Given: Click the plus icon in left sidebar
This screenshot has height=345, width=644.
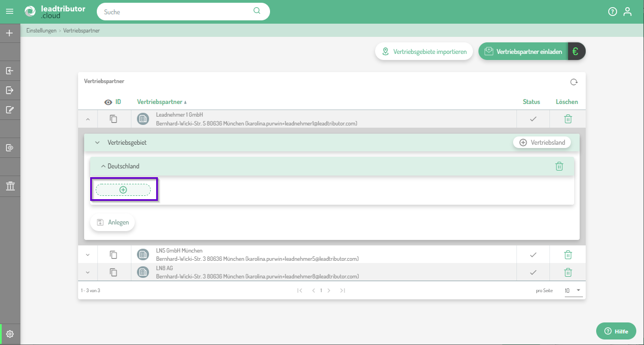Looking at the screenshot, I should pyautogui.click(x=9, y=33).
